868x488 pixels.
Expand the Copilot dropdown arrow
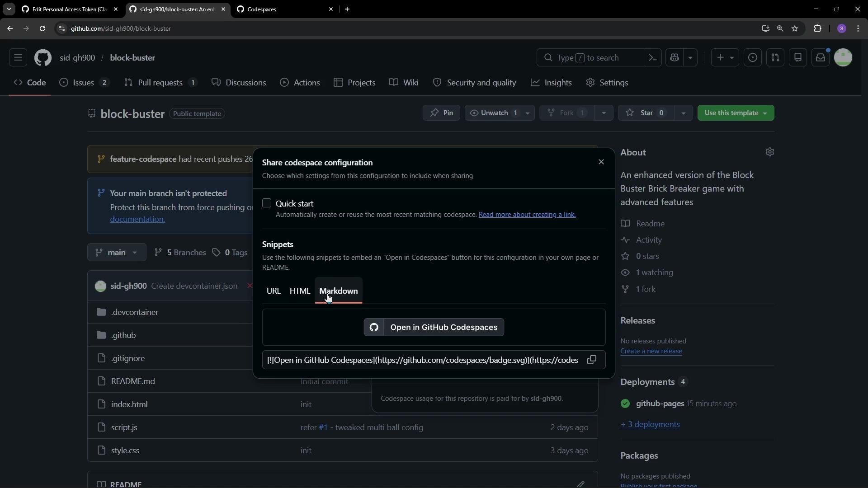690,58
